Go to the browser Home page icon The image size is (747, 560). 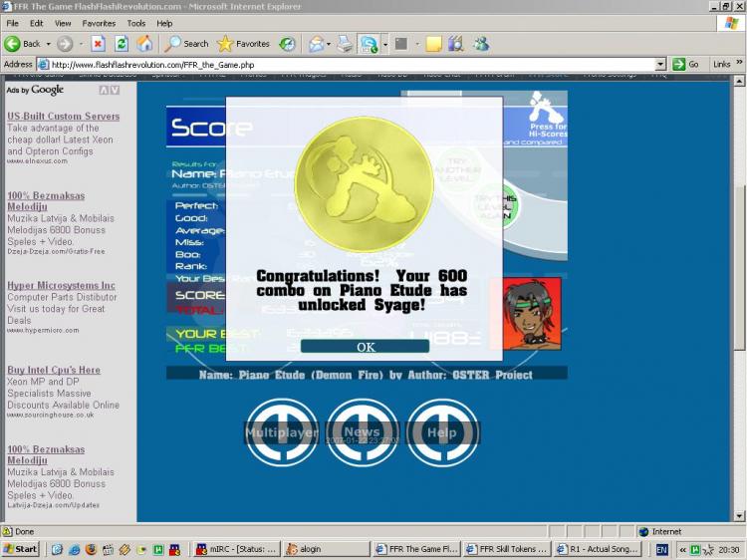coord(144,44)
